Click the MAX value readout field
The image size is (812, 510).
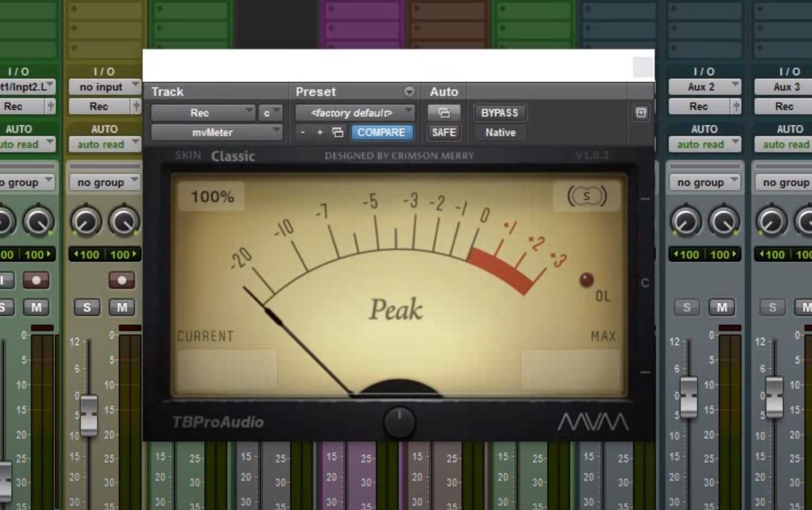coord(570,369)
